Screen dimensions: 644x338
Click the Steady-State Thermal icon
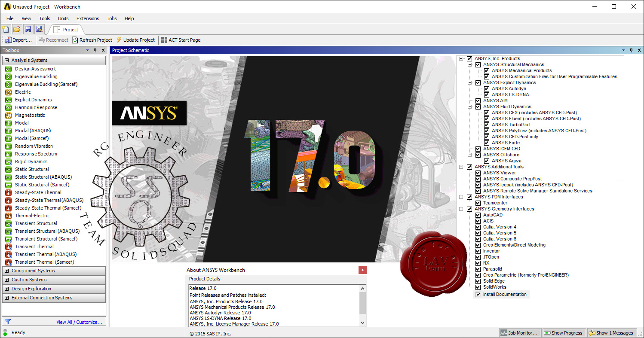coord(8,192)
